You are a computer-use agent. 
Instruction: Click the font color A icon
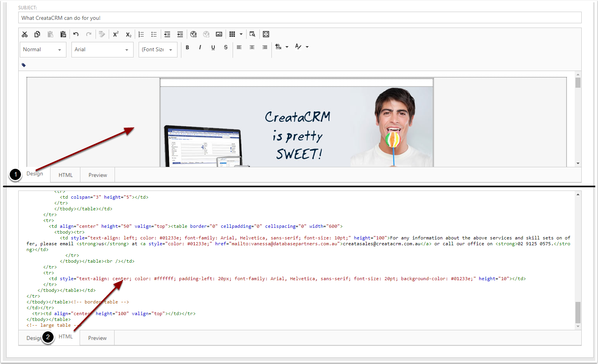point(298,47)
